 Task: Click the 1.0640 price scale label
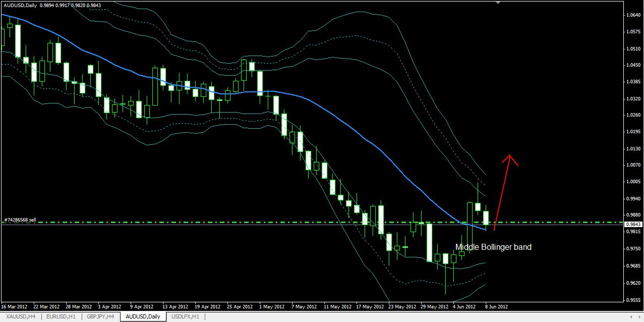pos(632,15)
